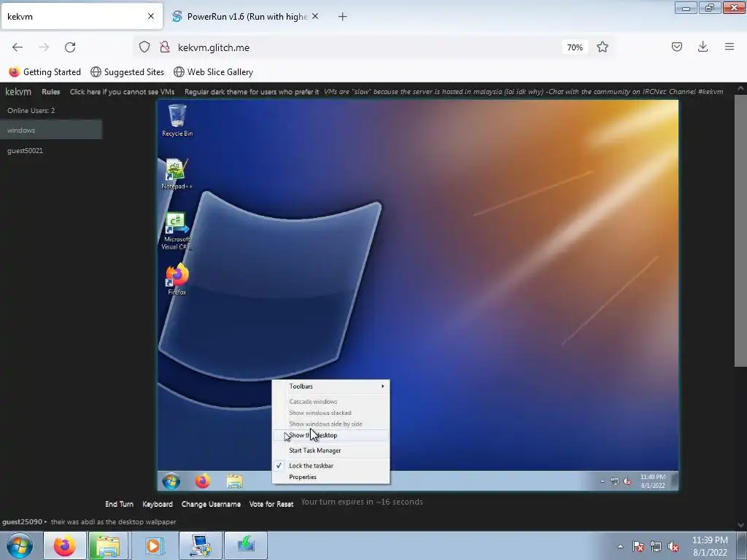This screenshot has height=560, width=747.
Task: Click user guest50021 in the list
Action: click(x=25, y=150)
